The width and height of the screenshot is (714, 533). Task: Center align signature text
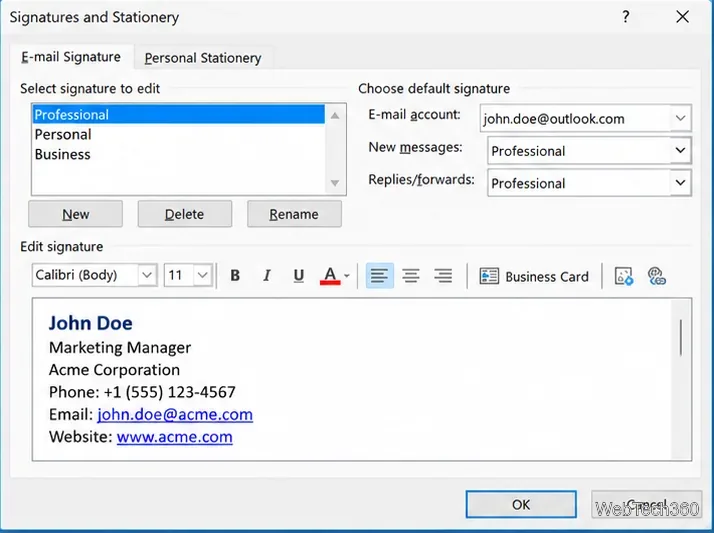[411, 275]
